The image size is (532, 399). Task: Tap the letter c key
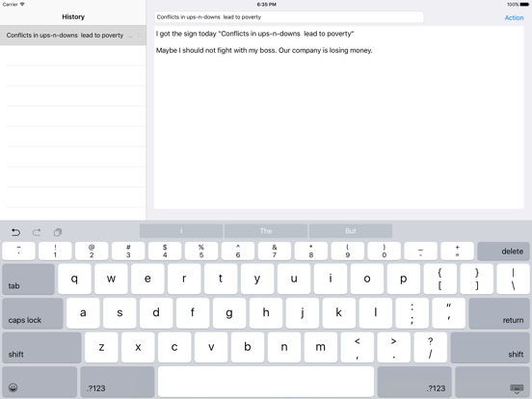(174, 347)
